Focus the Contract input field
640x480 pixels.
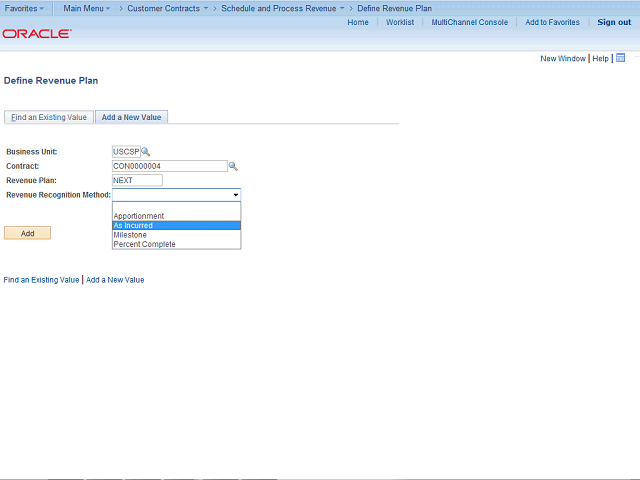tap(170, 166)
